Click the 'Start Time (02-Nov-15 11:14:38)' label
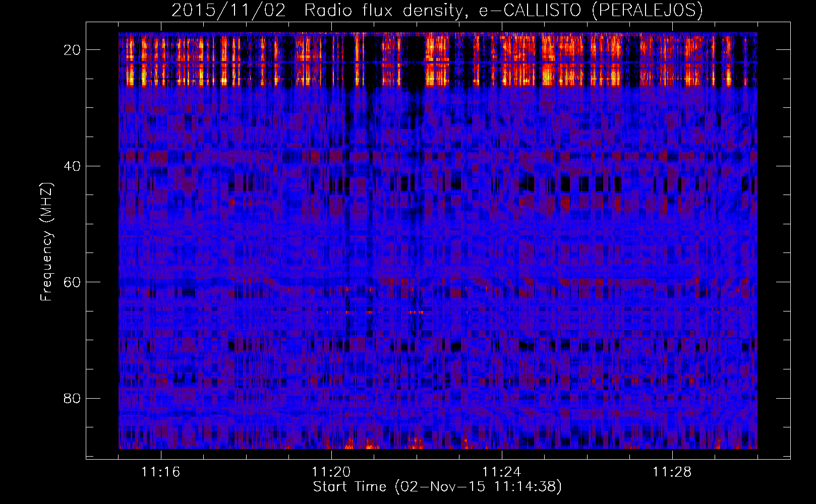This screenshot has width=816, height=504. coord(437,487)
